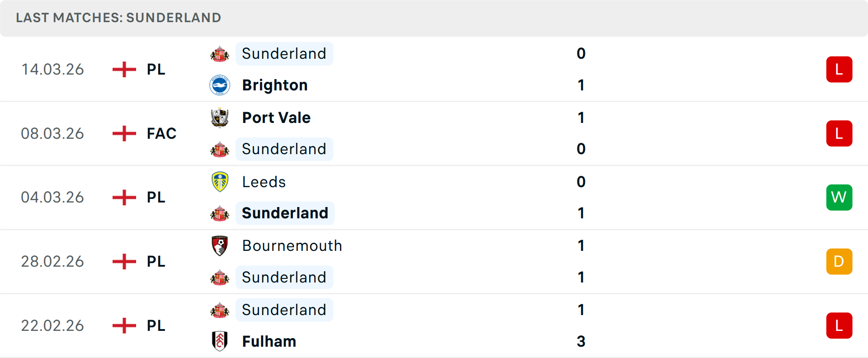
Task: Click the England flag on the 14.03.26 row
Action: 123,69
